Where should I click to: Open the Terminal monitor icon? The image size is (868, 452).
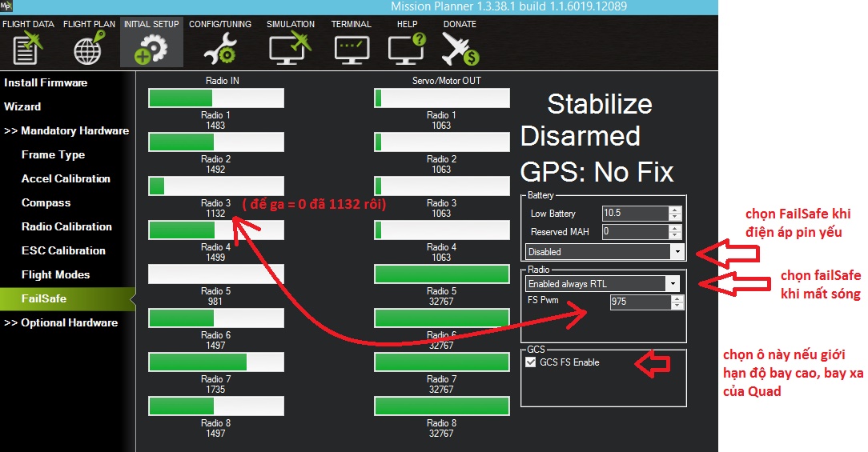[352, 50]
